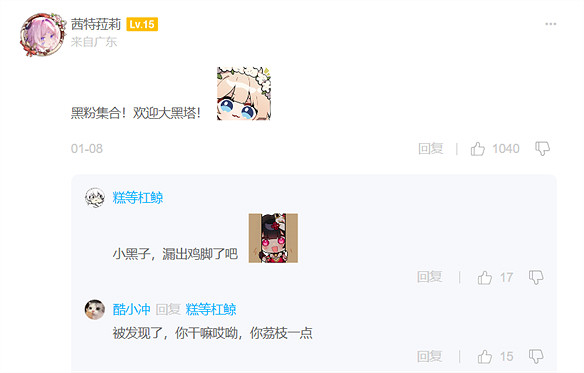The width and height of the screenshot is (584, 373).
Task: Open 糕等杠鲸's avatar in replies
Action: pyautogui.click(x=95, y=197)
